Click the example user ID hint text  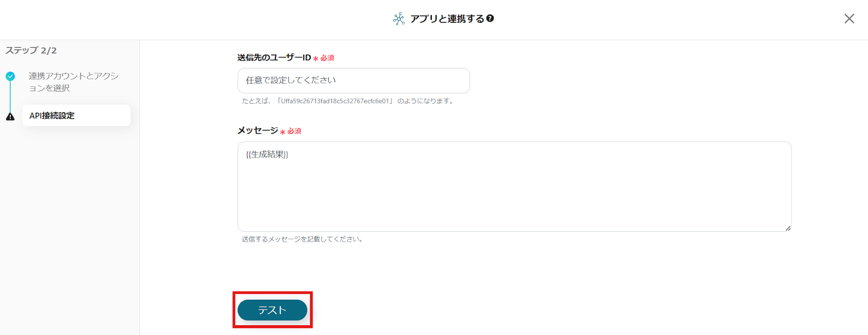pos(348,101)
